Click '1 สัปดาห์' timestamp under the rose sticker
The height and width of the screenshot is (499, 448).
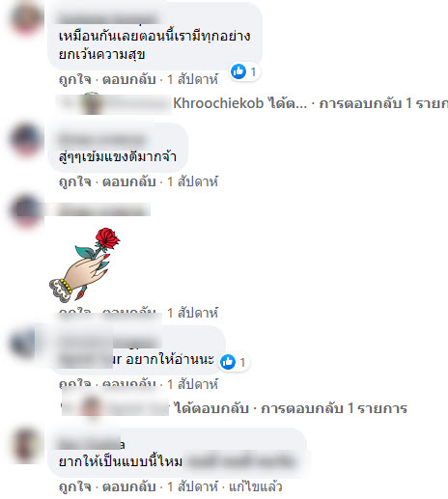[192, 313]
